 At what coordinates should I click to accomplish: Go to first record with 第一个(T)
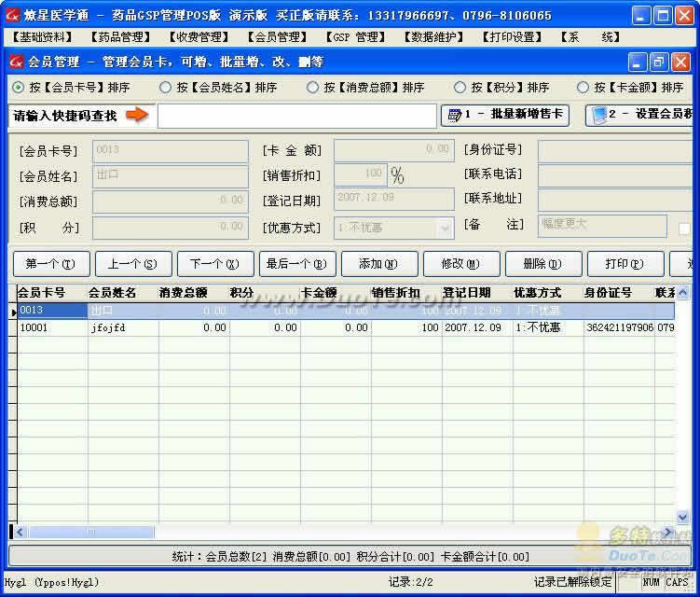click(x=51, y=264)
